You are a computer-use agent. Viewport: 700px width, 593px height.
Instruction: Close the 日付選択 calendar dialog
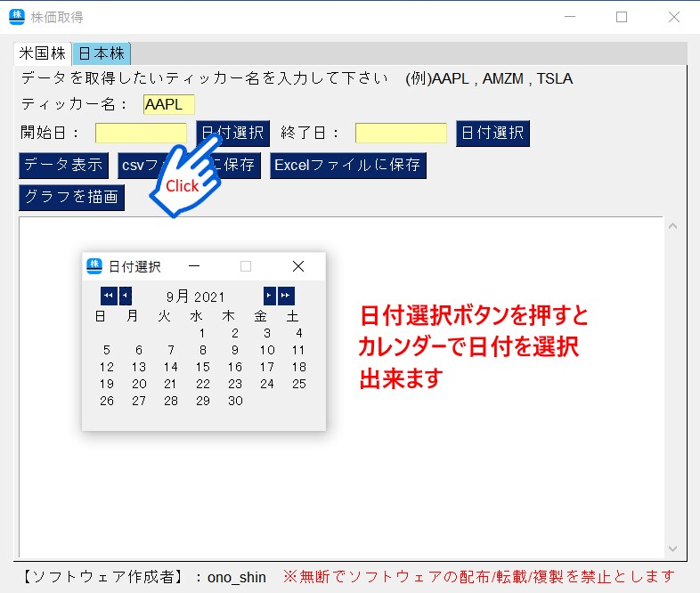point(298,266)
